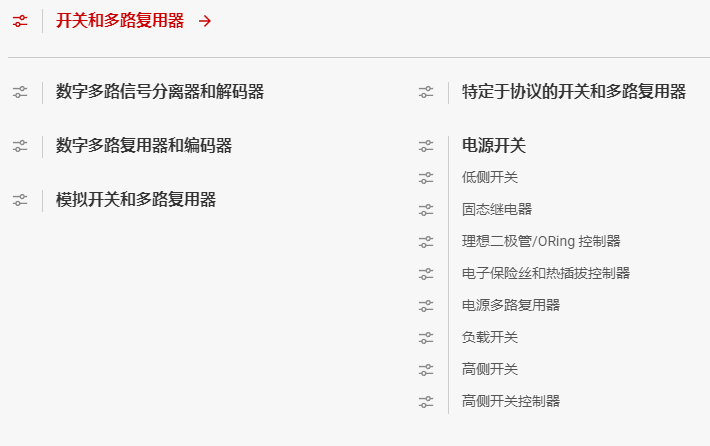Open the 开关和多路复用器 category heading

(119, 21)
